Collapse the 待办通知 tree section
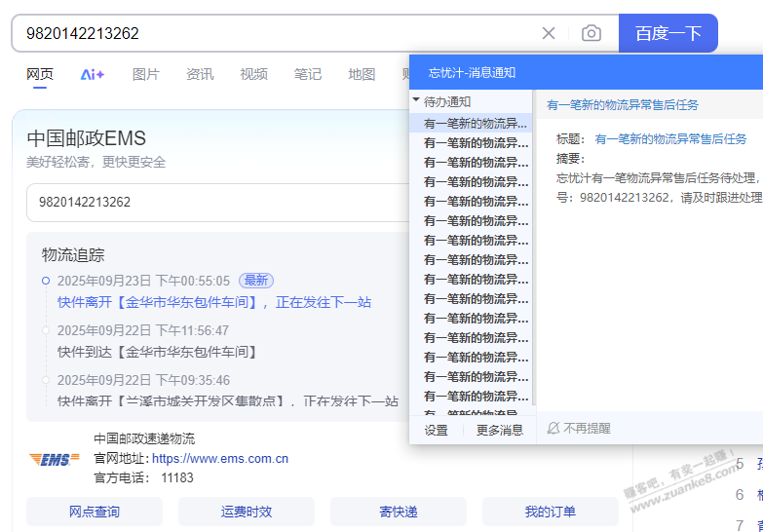This screenshot has height=532, width=763. pyautogui.click(x=416, y=99)
